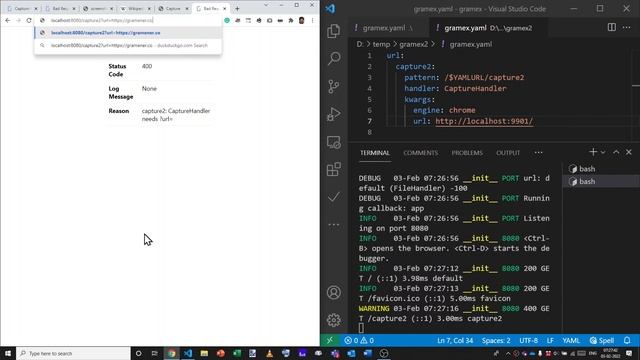The image size is (640, 360).
Task: Select the highlighted localhost:8080/capture2 URL suggestion
Action: [128, 33]
